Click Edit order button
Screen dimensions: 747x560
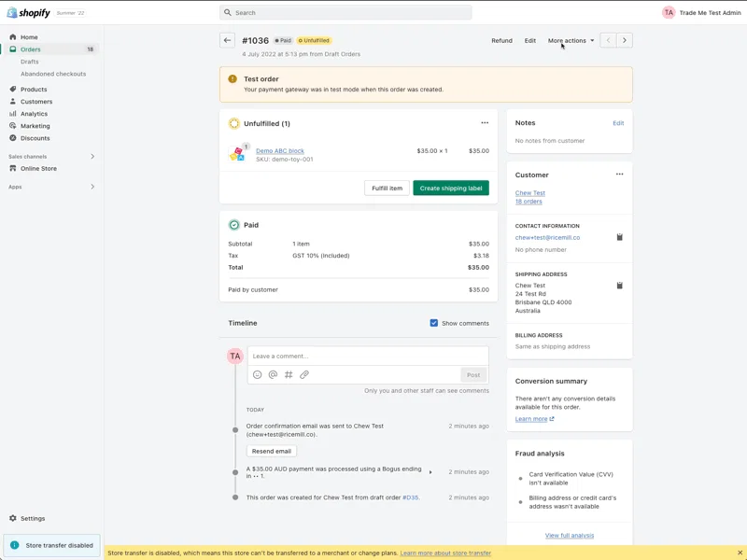(x=529, y=41)
